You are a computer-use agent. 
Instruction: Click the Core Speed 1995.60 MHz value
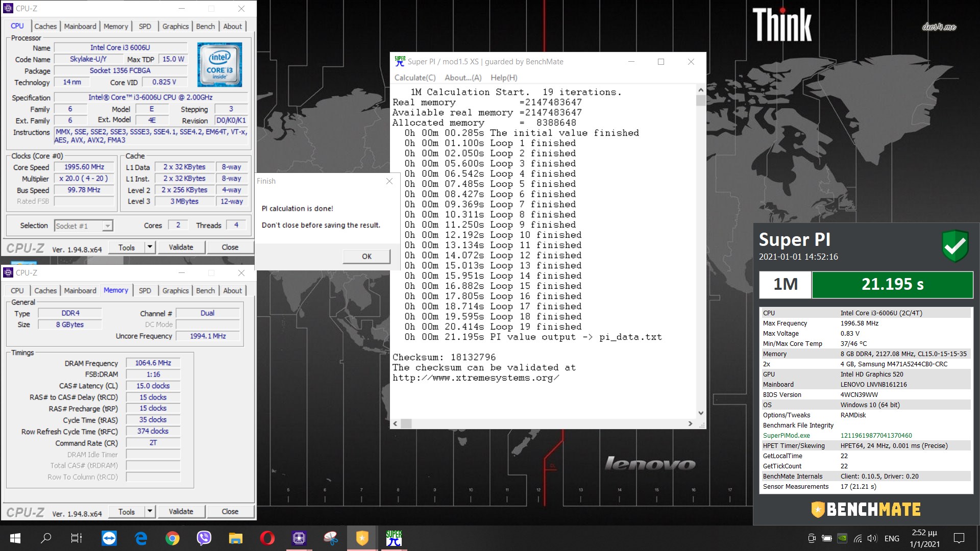[84, 167]
